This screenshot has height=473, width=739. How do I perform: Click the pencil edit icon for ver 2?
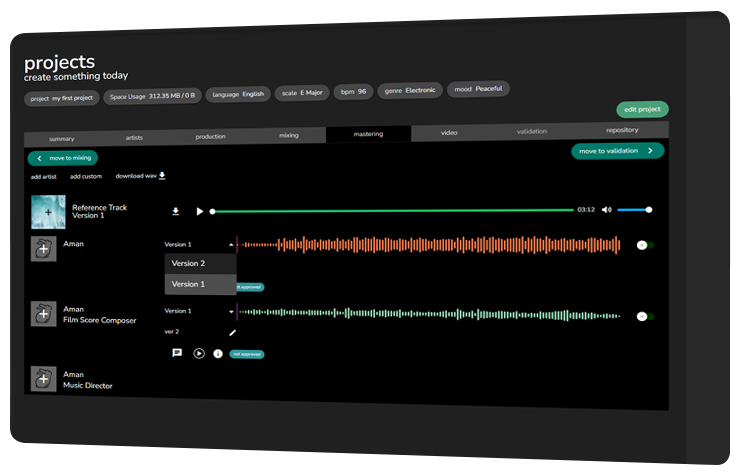tap(232, 332)
